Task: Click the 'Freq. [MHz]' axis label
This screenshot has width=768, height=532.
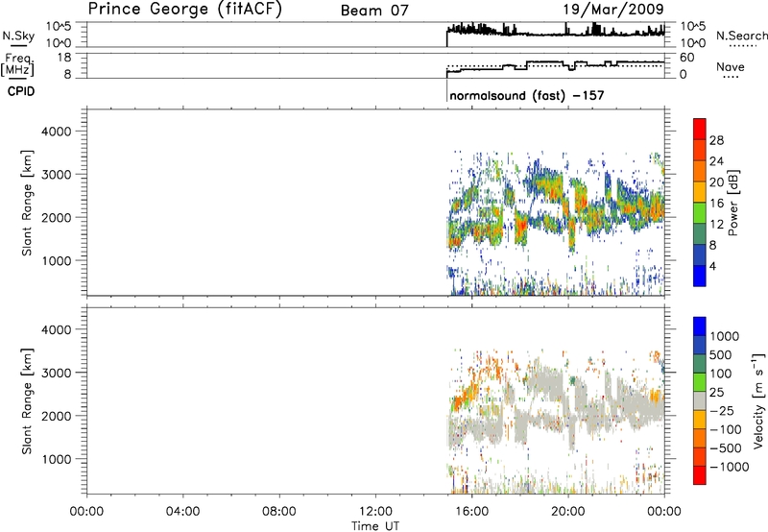Action: pyautogui.click(x=17, y=64)
